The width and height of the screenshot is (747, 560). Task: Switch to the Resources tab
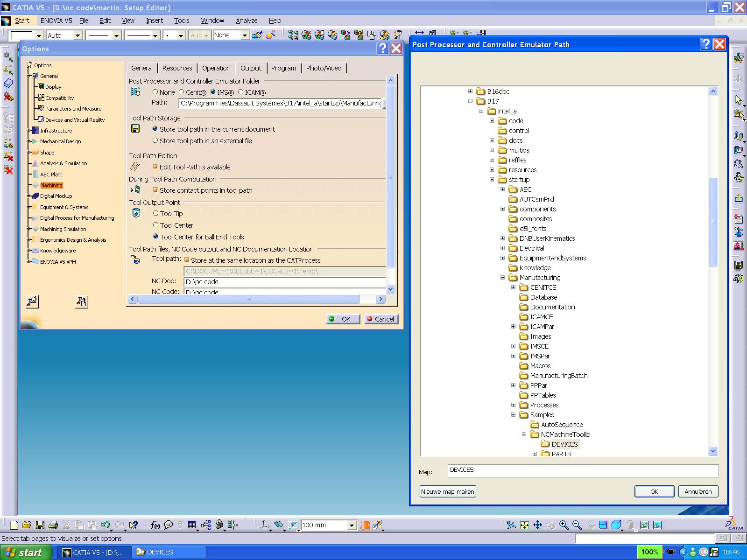coord(177,68)
